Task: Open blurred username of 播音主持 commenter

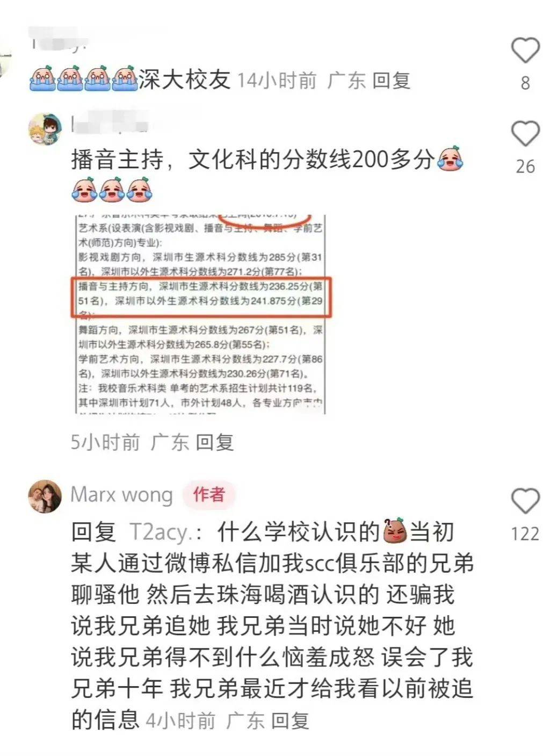Action: tap(110, 125)
